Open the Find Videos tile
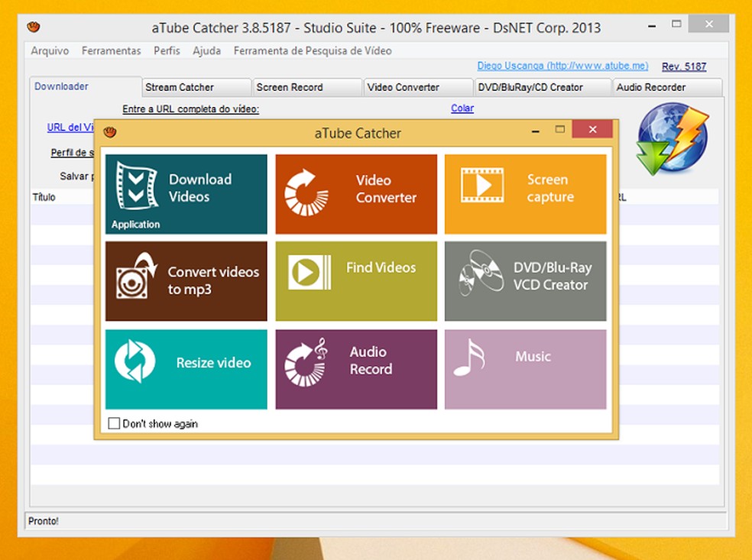Viewport: 752px width, 560px height. point(356,281)
